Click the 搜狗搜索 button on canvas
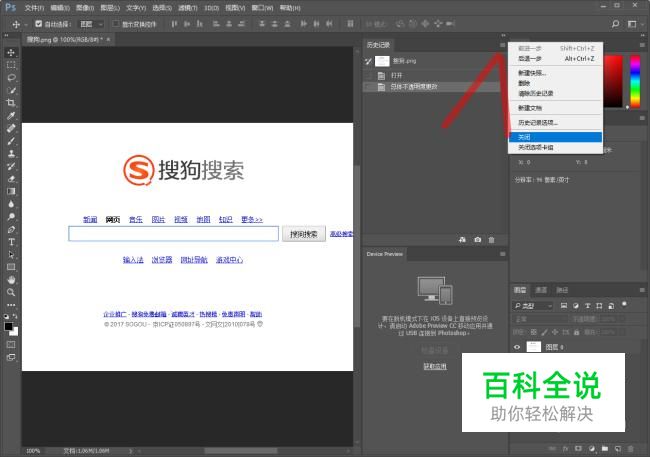This screenshot has height=457, width=650. [x=304, y=234]
